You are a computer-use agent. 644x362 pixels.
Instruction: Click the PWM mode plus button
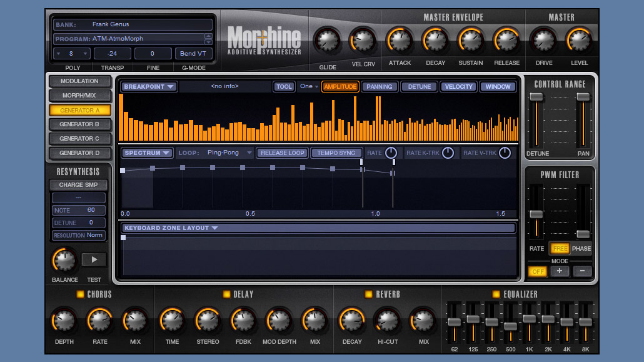[x=559, y=271]
